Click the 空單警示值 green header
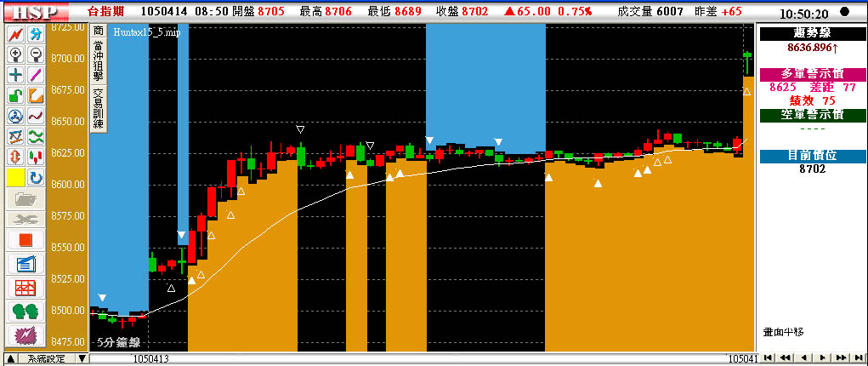Viewport: 868px width, 366px height. 812,115
